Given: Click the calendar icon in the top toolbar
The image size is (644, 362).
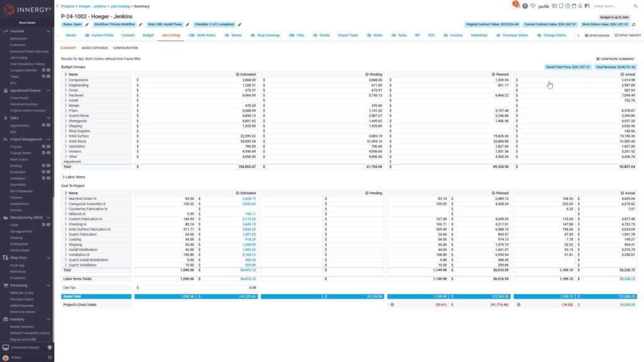Looking at the screenshot, I should (574, 5).
